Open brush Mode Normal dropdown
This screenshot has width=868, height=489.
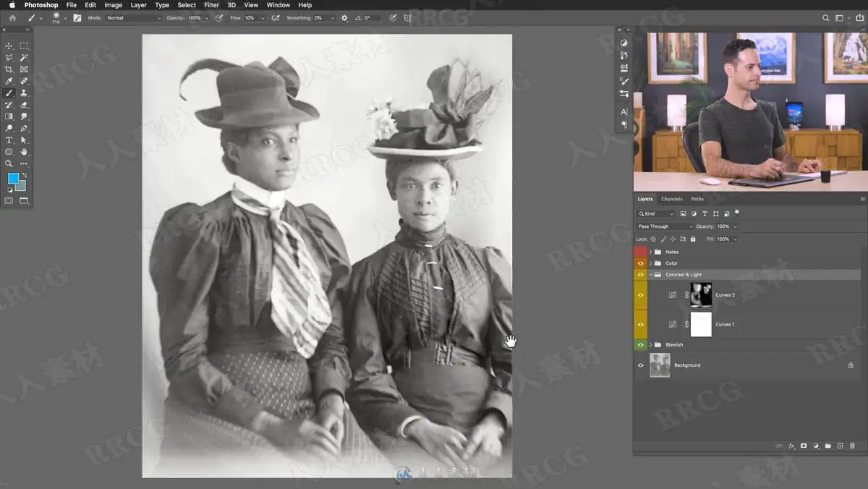[x=133, y=17]
